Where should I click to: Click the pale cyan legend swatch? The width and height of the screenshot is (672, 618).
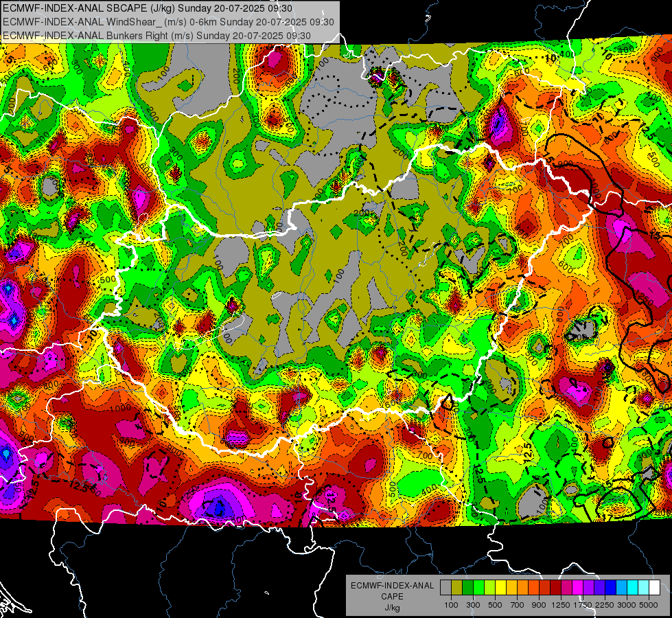(x=644, y=588)
